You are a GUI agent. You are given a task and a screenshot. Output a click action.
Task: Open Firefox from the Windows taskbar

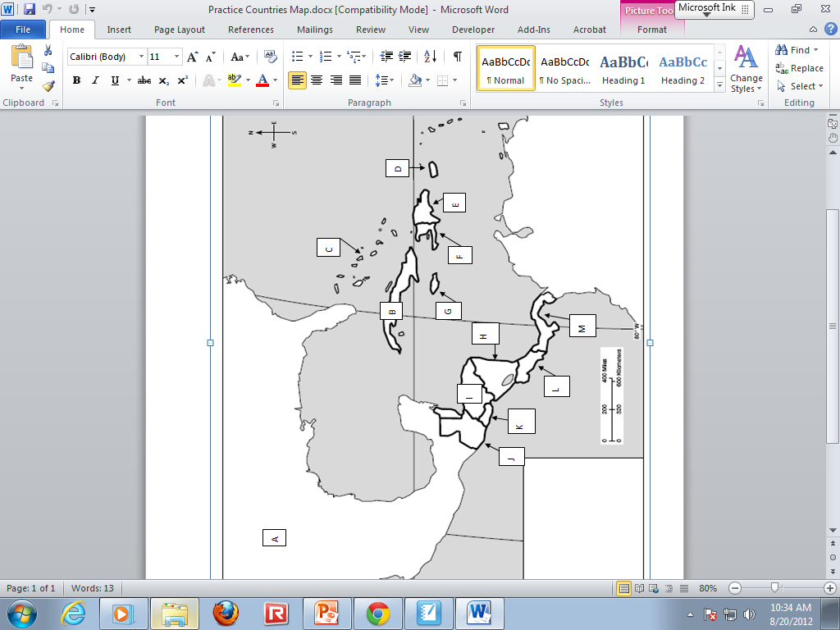click(x=225, y=613)
